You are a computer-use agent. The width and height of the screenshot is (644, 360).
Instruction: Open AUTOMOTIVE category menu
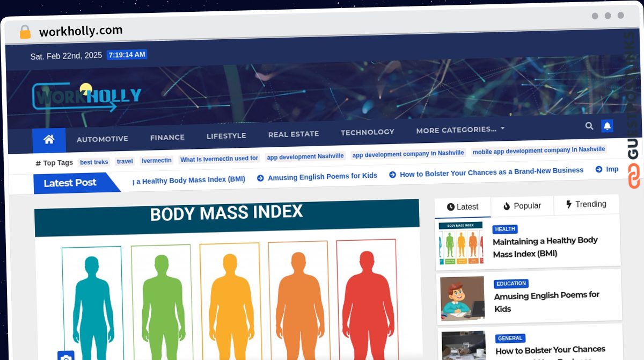(102, 139)
